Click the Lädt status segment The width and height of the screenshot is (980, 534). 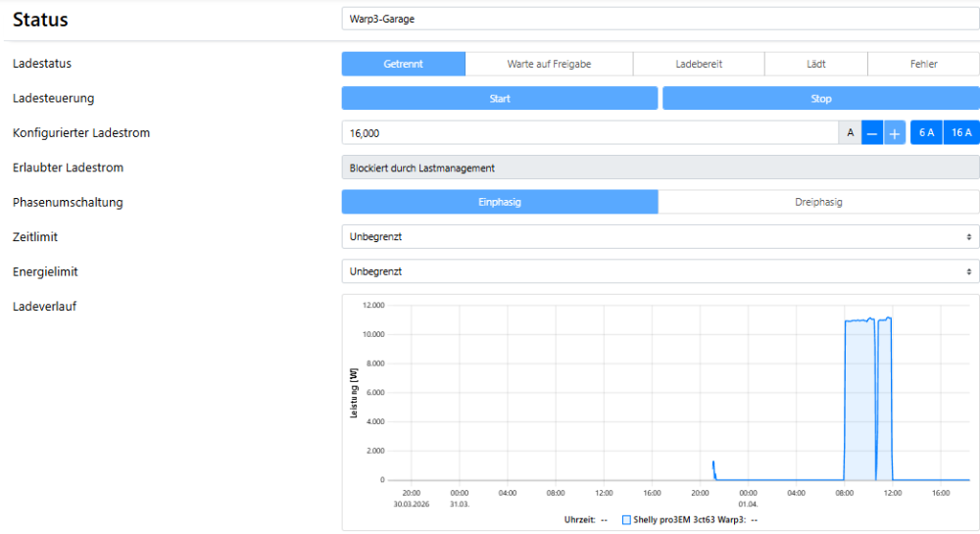click(816, 64)
